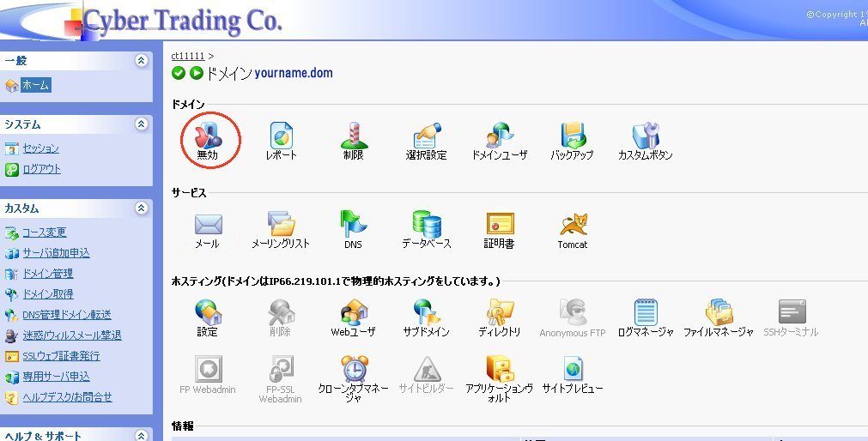Click the ct11111 breadcrumb link
The image size is (868, 441).
188,56
